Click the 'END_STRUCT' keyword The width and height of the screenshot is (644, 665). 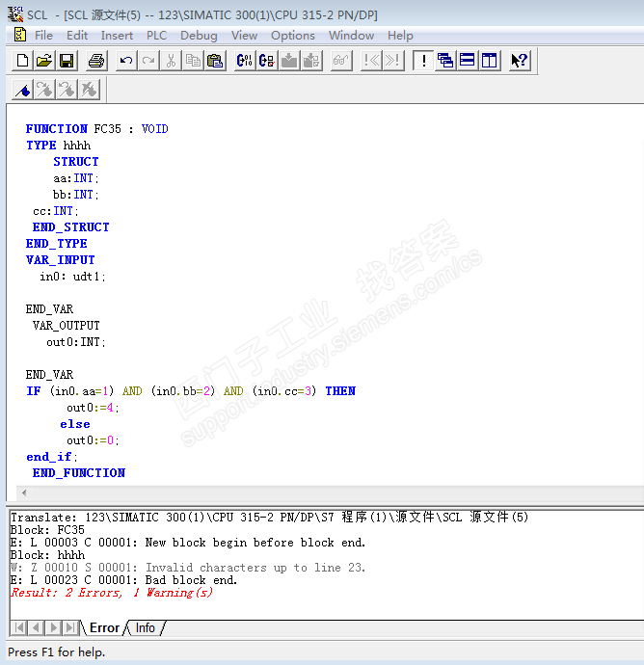click(x=70, y=227)
